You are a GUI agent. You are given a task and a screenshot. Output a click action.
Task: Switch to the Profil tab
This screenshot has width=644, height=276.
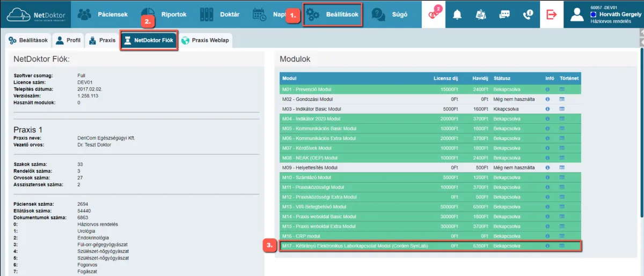point(68,40)
